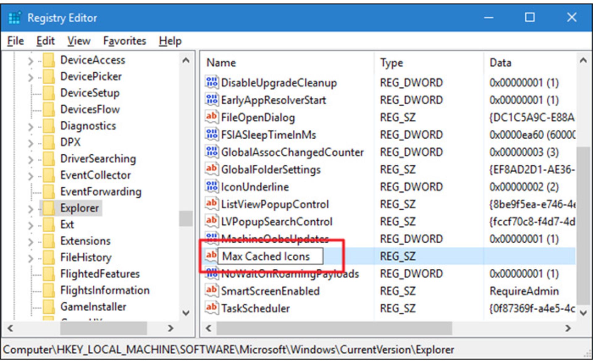Click the values pane vertical scrollbar thumb

point(583,225)
